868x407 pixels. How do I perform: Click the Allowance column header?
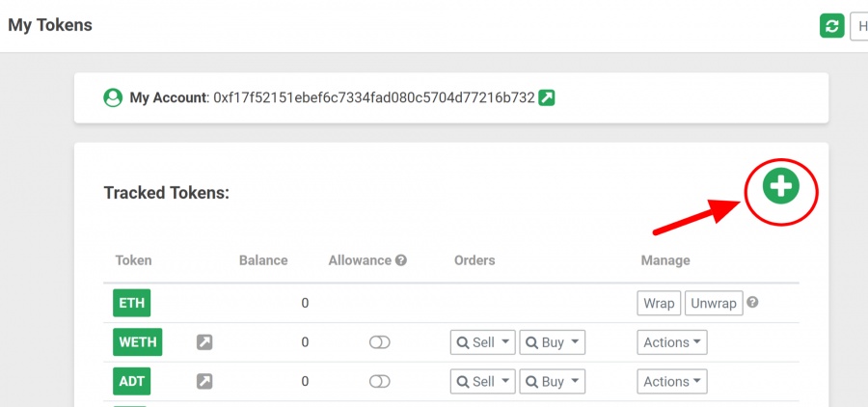pos(360,260)
